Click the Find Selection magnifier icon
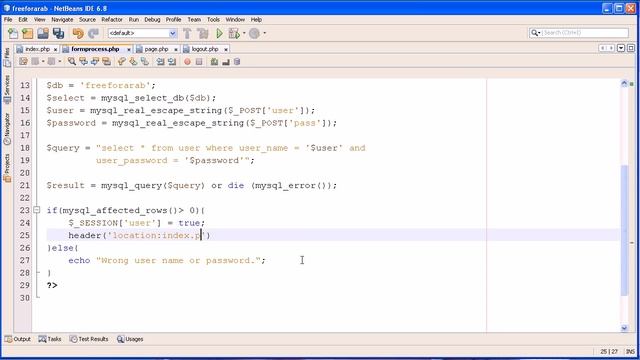 [72, 62]
